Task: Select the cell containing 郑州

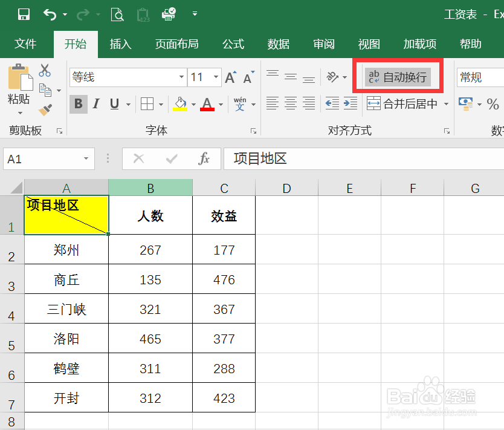Action: 66,249
